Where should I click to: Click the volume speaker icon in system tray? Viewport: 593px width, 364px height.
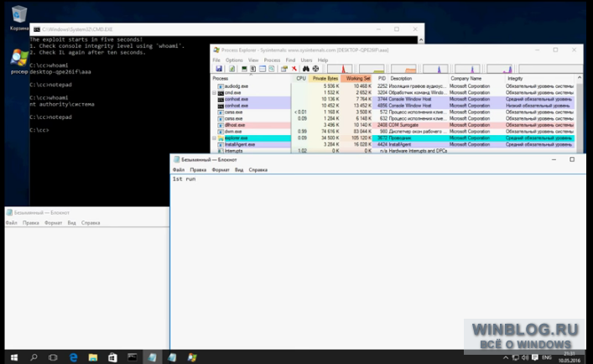pos(525,357)
